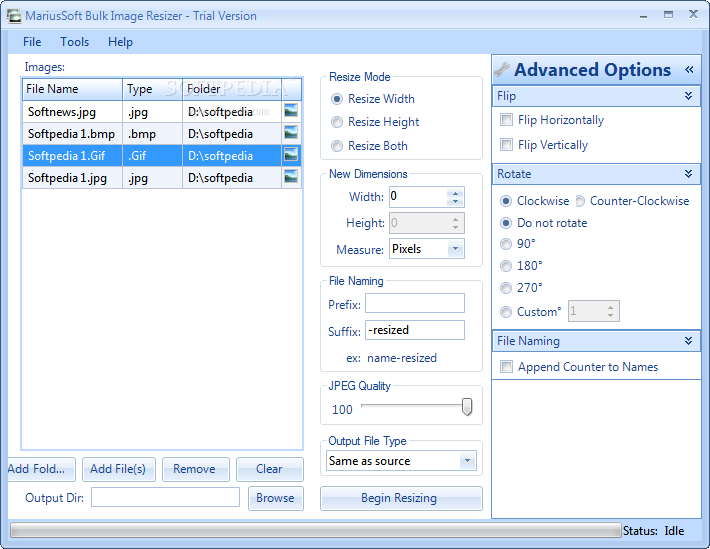Browse for an output directory
710x549 pixels.
click(x=276, y=498)
